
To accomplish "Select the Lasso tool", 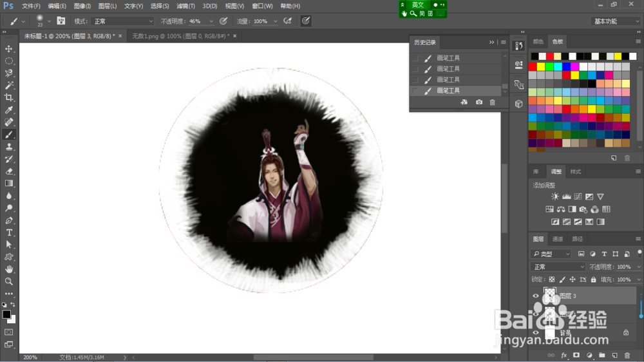I will click(8, 73).
